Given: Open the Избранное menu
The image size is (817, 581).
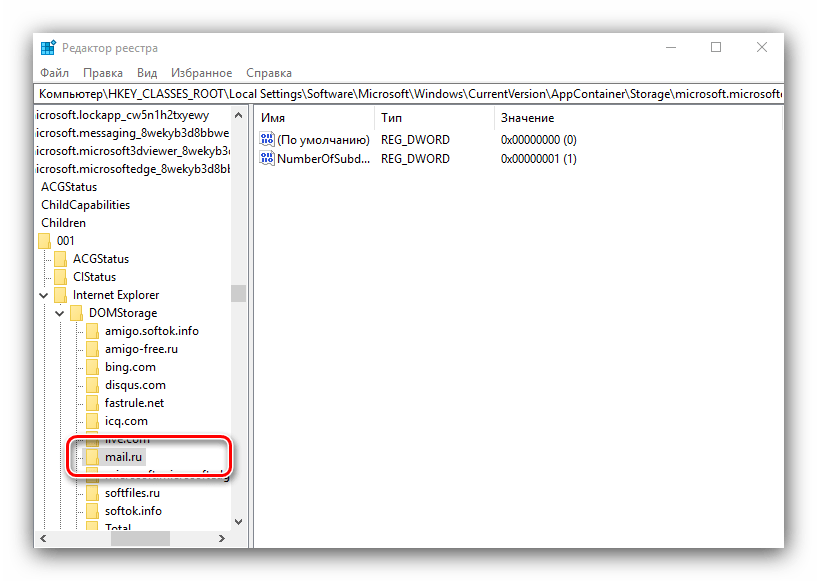Looking at the screenshot, I should click(x=201, y=73).
